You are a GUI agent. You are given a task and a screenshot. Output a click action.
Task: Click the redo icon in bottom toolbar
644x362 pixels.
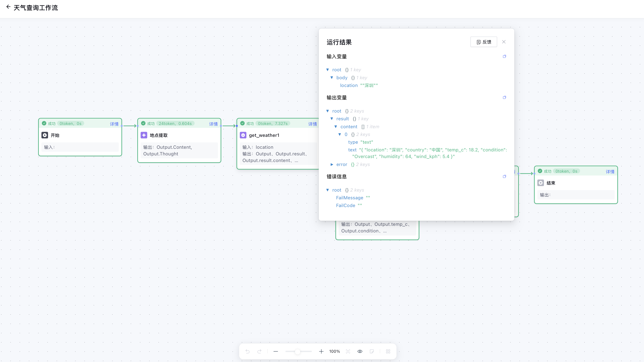point(259,351)
